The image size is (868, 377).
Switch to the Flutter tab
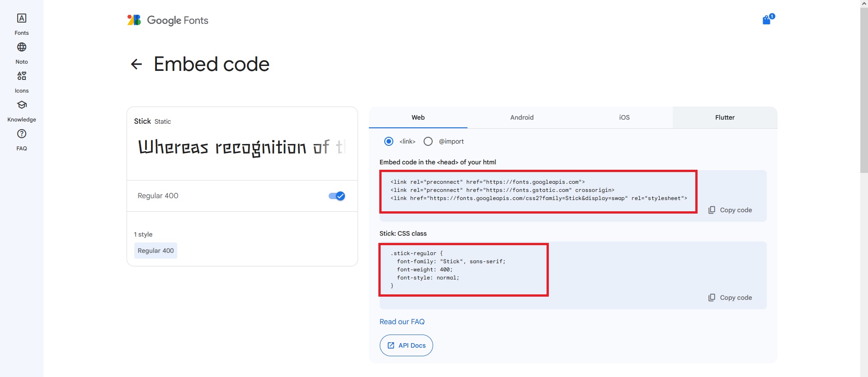(725, 117)
